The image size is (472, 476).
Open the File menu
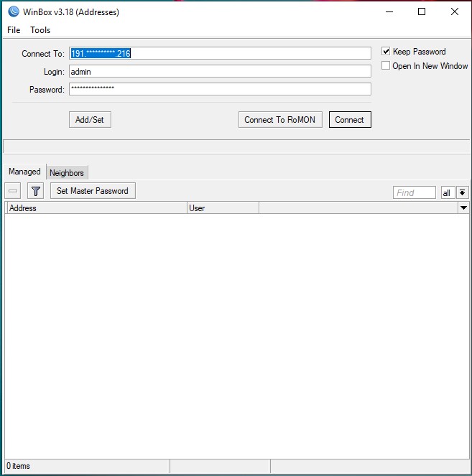pos(14,30)
